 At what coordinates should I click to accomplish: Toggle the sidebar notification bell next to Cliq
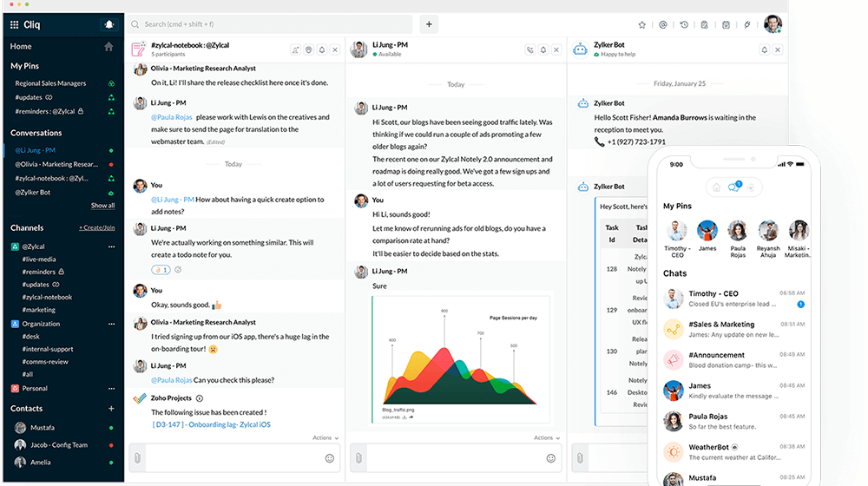point(108,24)
